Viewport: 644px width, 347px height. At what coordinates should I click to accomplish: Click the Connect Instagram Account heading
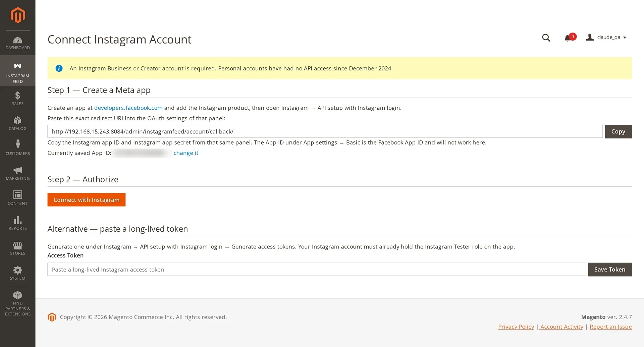click(119, 40)
